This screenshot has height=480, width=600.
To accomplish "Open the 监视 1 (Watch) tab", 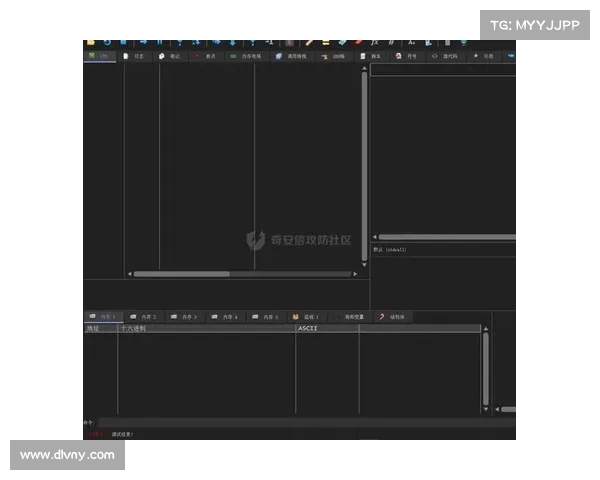I will pos(306,317).
